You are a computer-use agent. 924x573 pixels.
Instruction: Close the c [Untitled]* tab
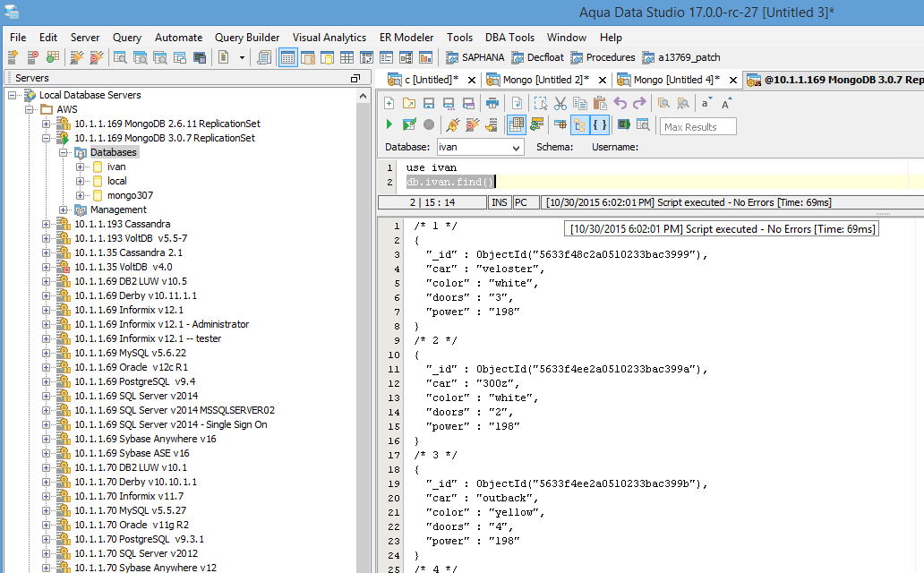click(472, 81)
